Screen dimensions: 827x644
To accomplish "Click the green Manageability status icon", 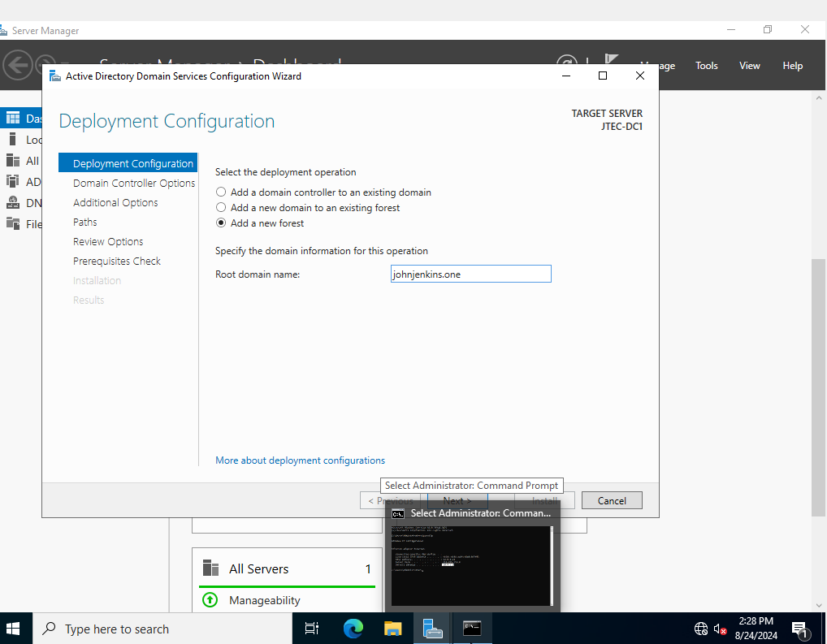I will click(x=210, y=599).
